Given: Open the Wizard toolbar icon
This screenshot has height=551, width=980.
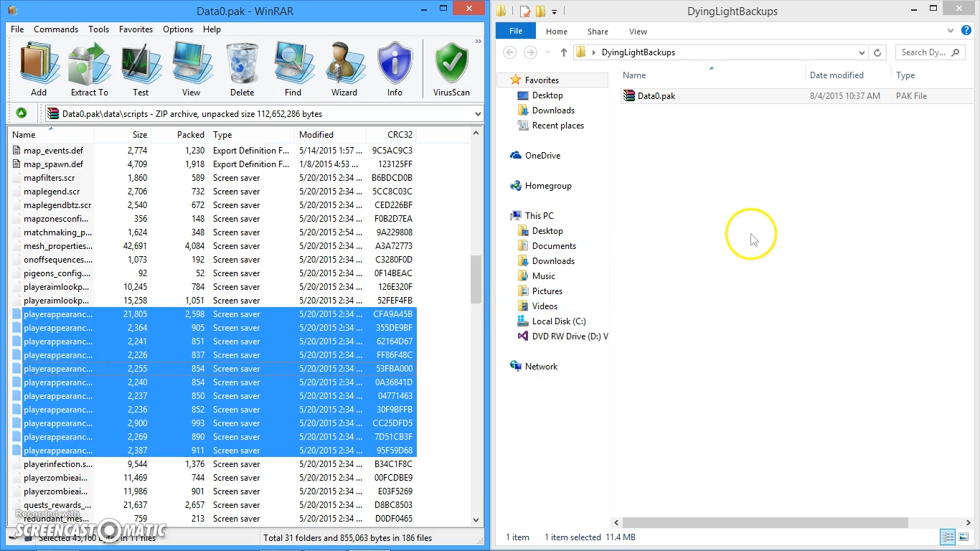Looking at the screenshot, I should point(344,70).
